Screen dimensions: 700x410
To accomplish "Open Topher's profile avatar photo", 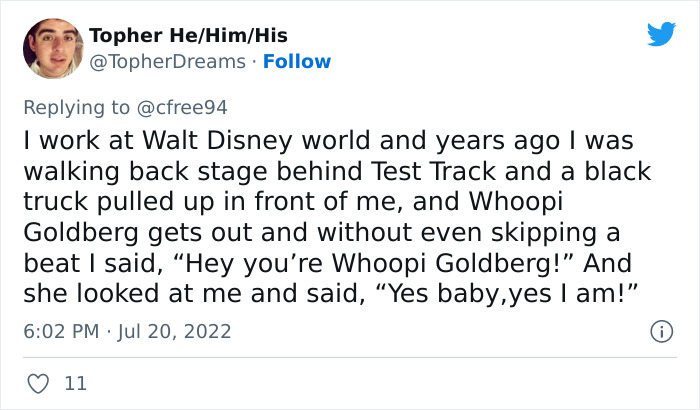I will coord(52,48).
